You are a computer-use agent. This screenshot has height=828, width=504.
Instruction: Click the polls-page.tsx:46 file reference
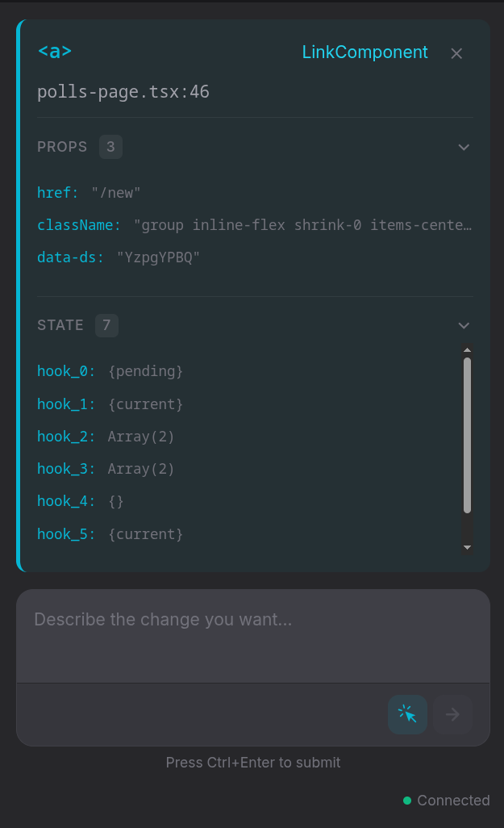pos(123,91)
